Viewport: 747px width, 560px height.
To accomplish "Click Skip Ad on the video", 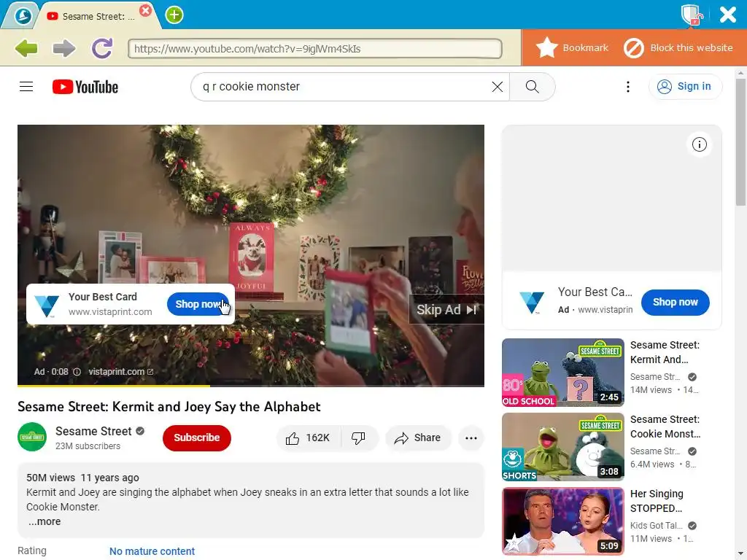I will click(446, 310).
